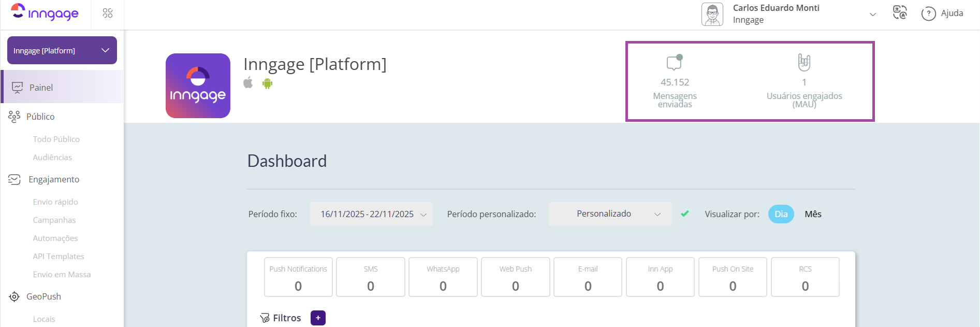980x327 pixels.
Task: Select the Push Notifications channel card
Action: pyautogui.click(x=298, y=277)
